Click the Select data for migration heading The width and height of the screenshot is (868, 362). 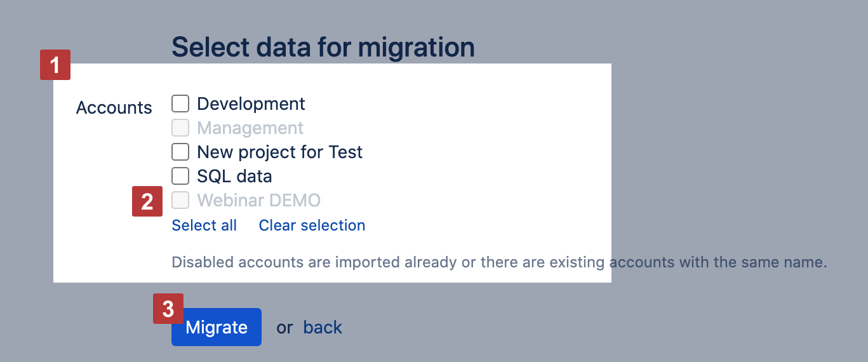click(323, 47)
